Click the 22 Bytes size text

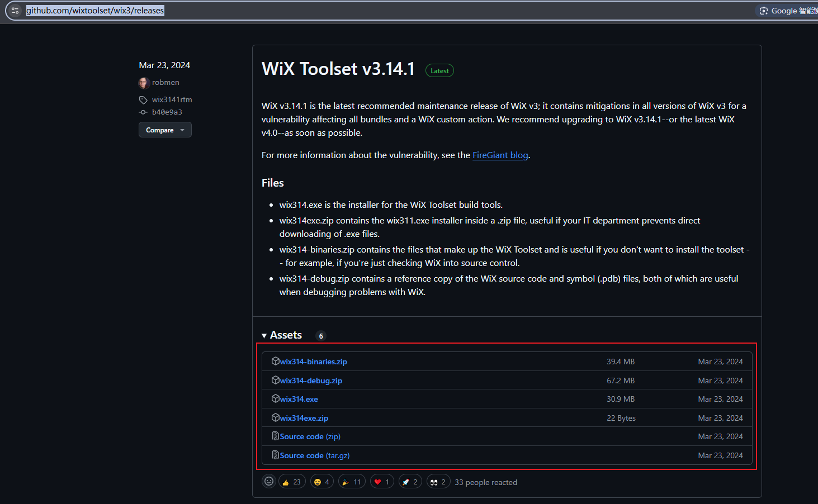[621, 418]
